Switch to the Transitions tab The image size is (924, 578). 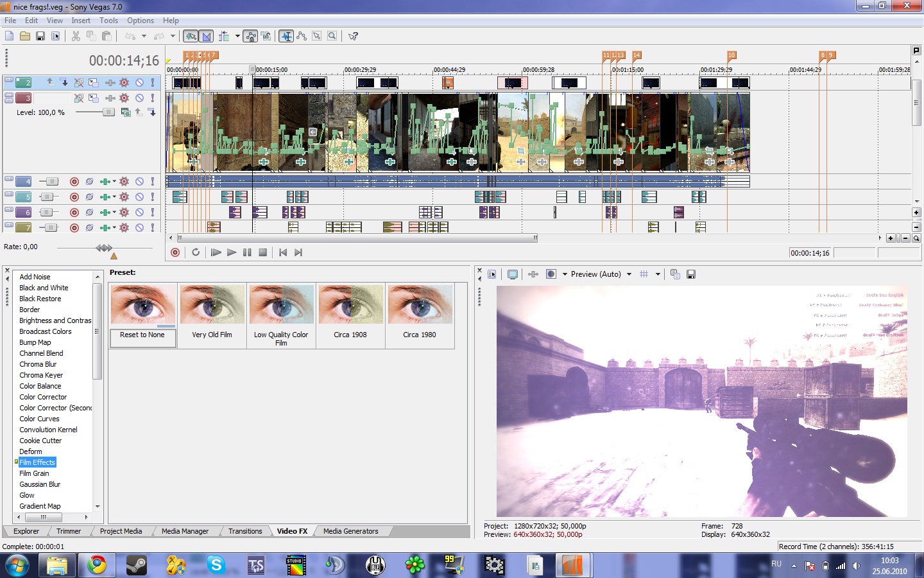pyautogui.click(x=245, y=531)
